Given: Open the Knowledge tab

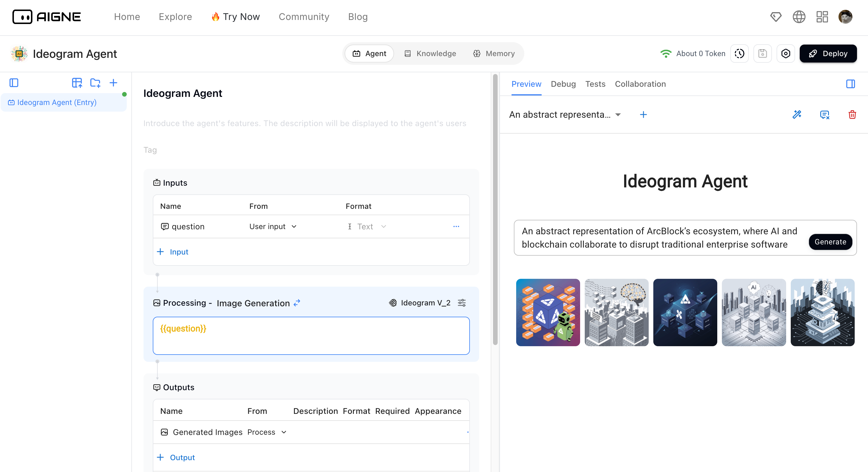Looking at the screenshot, I should (x=430, y=54).
